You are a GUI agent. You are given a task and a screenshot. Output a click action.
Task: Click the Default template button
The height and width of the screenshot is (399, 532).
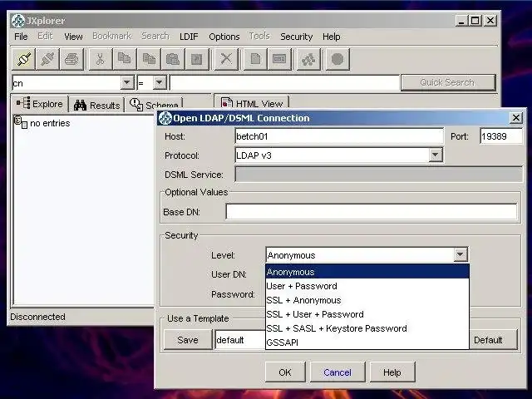(493, 340)
